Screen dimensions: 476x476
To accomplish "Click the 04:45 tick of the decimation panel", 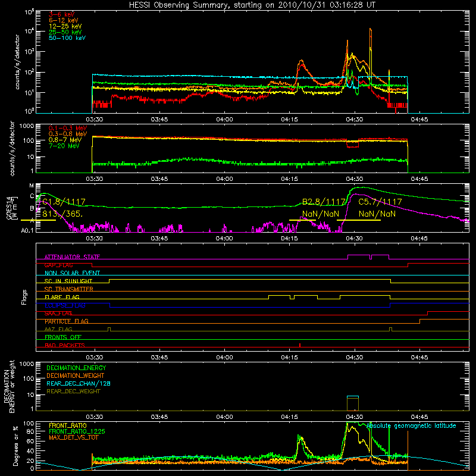I will [419, 417].
